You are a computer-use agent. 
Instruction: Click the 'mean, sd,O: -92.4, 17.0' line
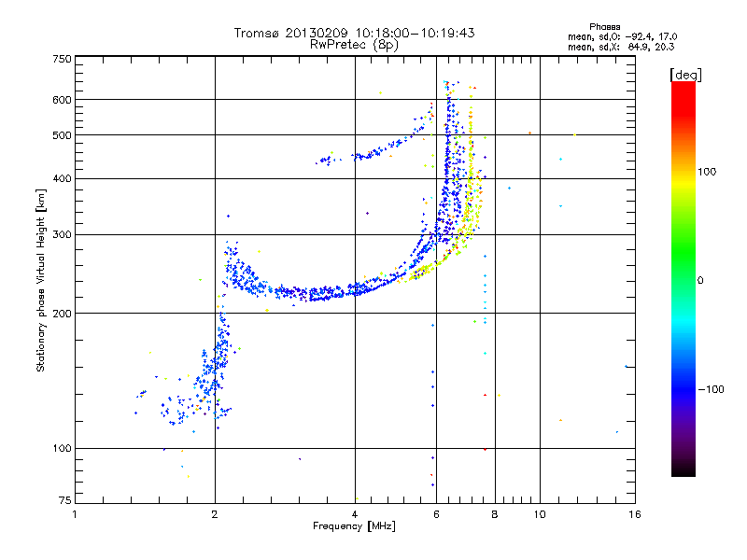(x=622, y=36)
